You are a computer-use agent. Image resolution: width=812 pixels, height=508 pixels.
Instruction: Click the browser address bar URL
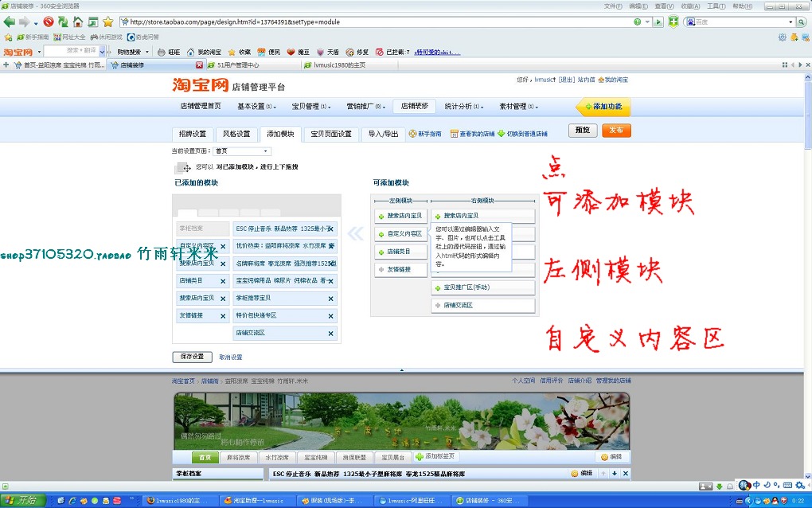click(x=235, y=21)
